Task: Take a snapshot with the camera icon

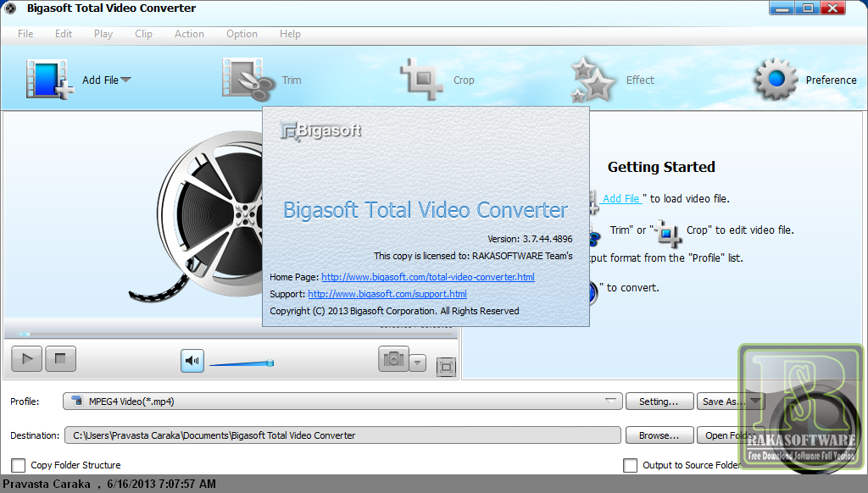Action: tap(393, 360)
